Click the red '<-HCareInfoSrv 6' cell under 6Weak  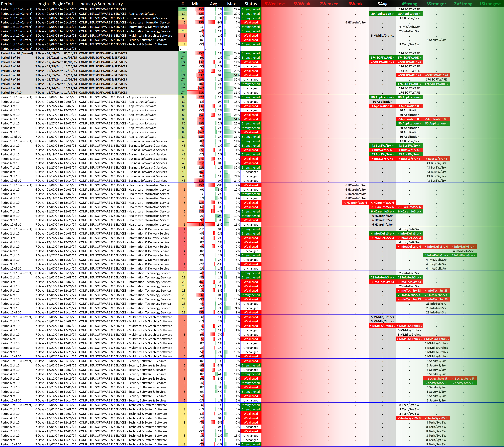pyautogui.click(x=355, y=203)
